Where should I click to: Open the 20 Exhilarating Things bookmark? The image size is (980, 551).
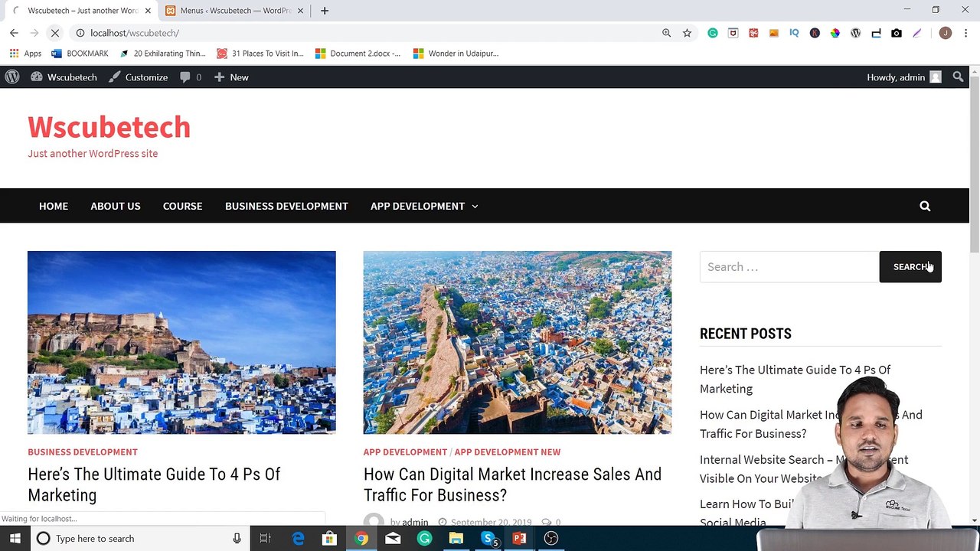162,54
